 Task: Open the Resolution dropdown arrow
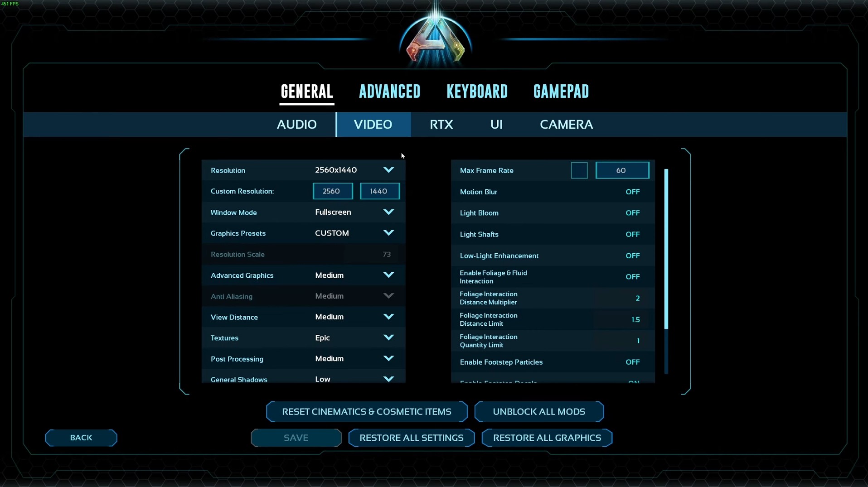coord(388,170)
